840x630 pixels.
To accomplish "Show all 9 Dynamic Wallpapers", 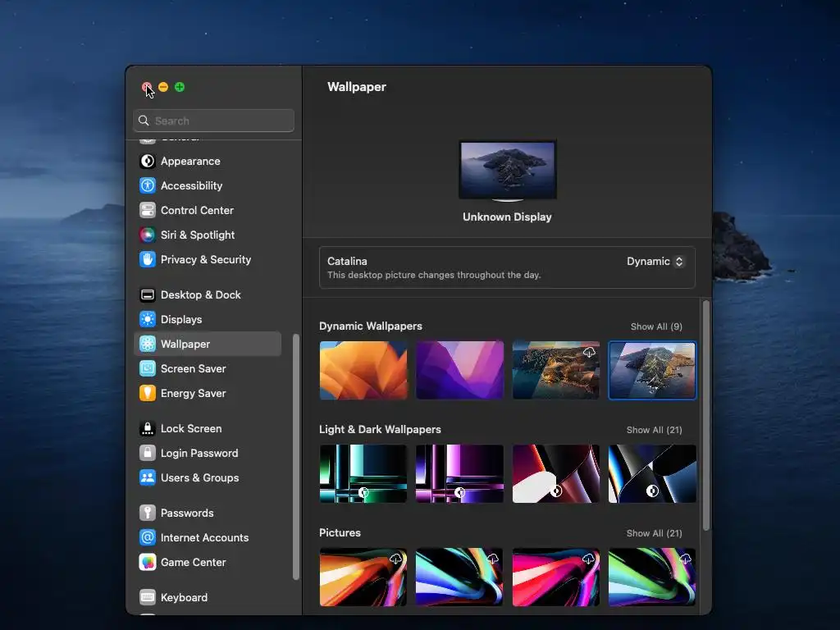I will pyautogui.click(x=656, y=326).
